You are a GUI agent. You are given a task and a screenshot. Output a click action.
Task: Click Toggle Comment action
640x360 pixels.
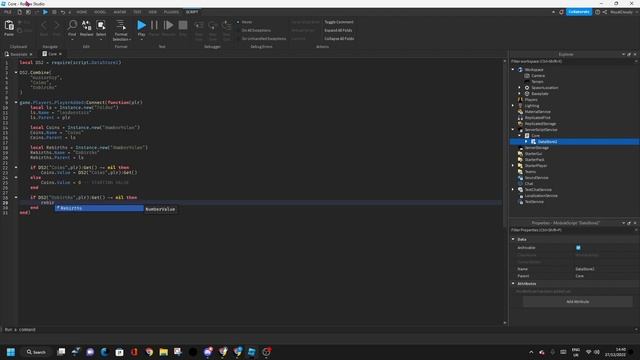(x=339, y=22)
